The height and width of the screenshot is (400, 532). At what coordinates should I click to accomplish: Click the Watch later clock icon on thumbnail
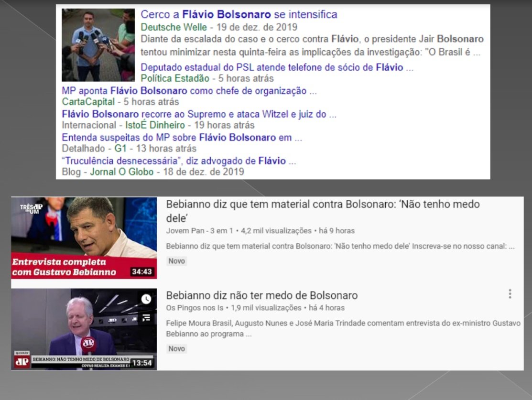click(x=146, y=299)
